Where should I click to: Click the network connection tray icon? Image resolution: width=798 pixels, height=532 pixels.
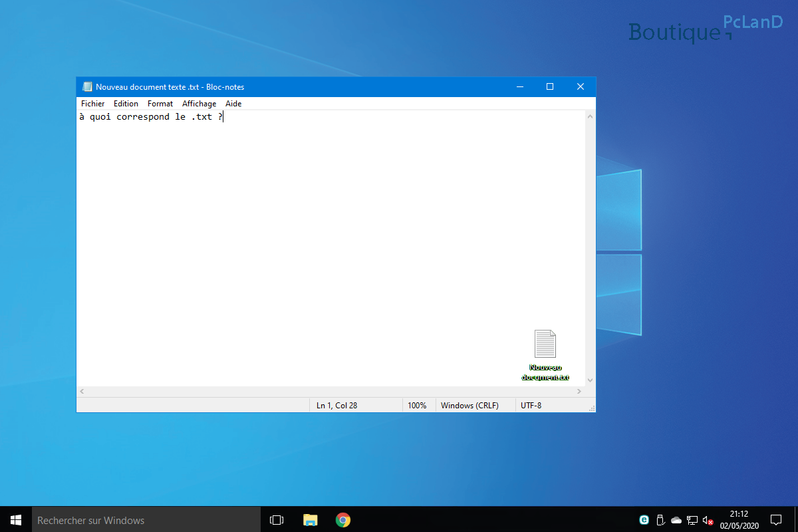(692, 519)
